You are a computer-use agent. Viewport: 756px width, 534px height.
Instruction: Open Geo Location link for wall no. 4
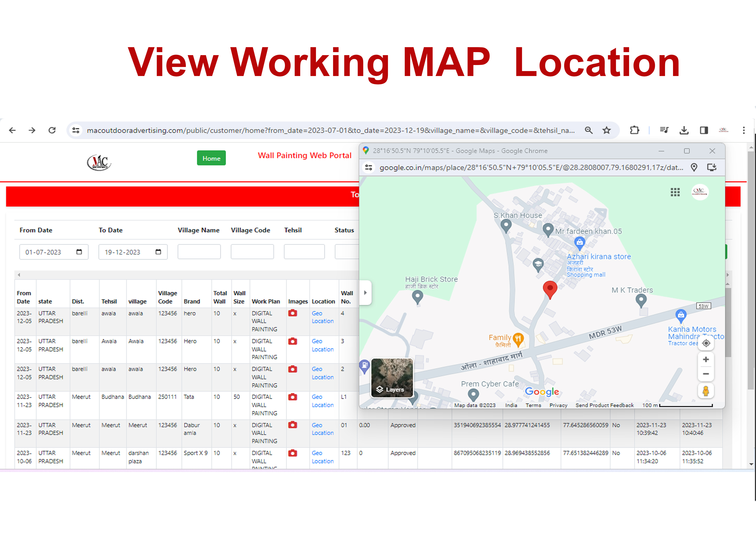(323, 317)
